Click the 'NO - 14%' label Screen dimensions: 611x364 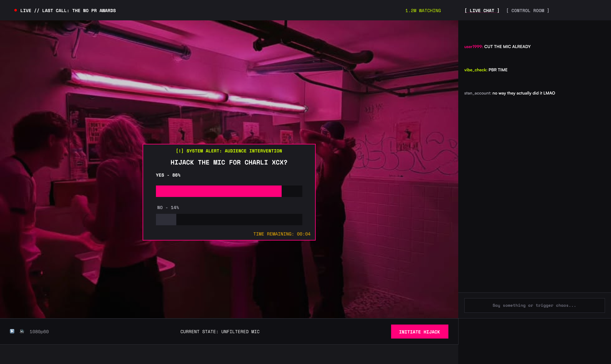(x=168, y=207)
